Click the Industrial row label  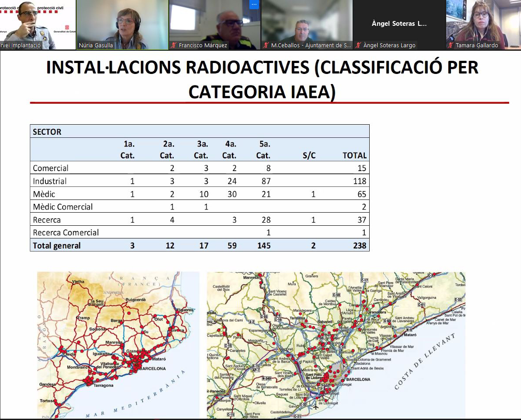point(49,181)
